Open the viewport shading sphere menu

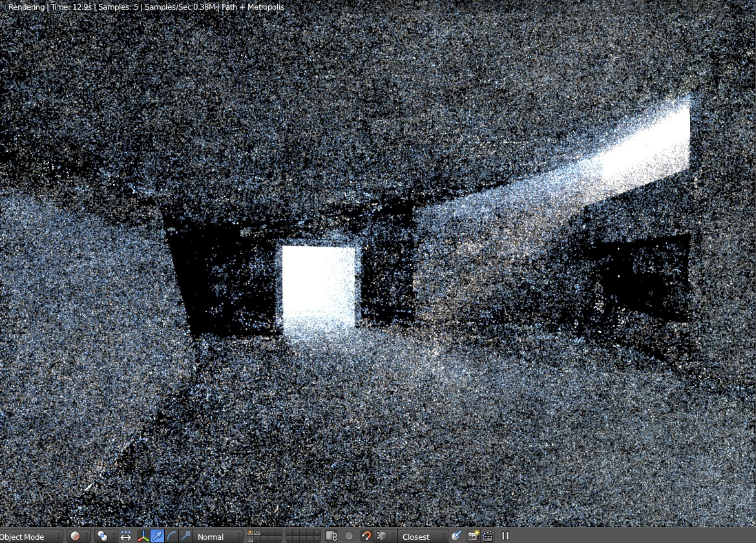pos(79,537)
